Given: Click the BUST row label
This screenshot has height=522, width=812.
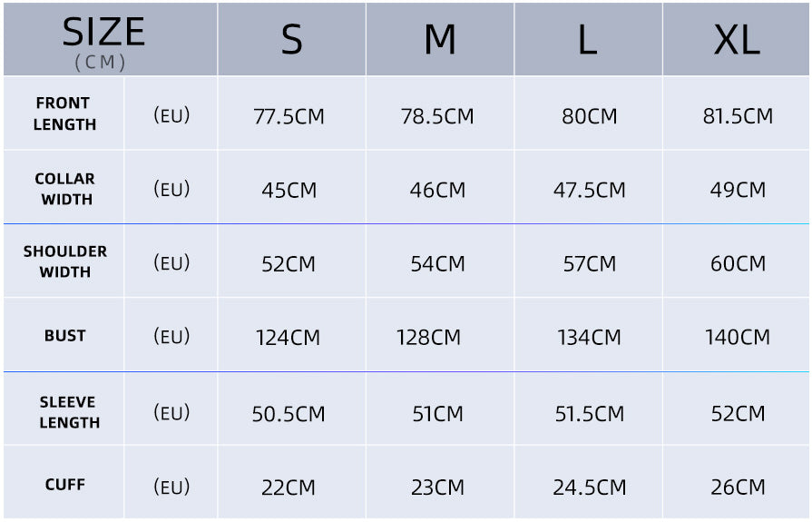Looking at the screenshot, I should click(64, 335).
